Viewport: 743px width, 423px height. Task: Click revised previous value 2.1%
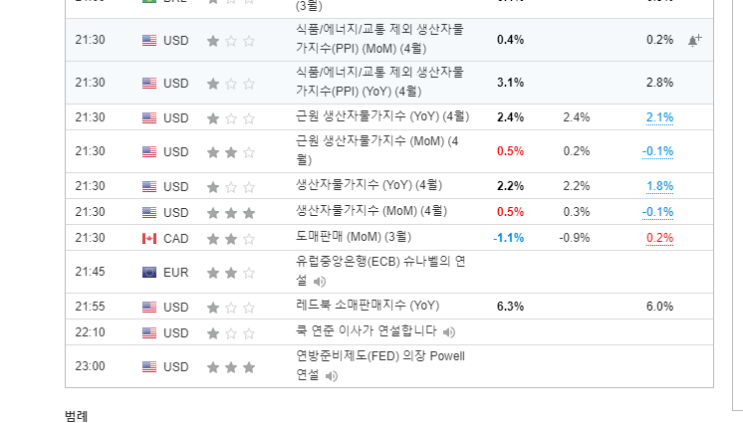(659, 118)
